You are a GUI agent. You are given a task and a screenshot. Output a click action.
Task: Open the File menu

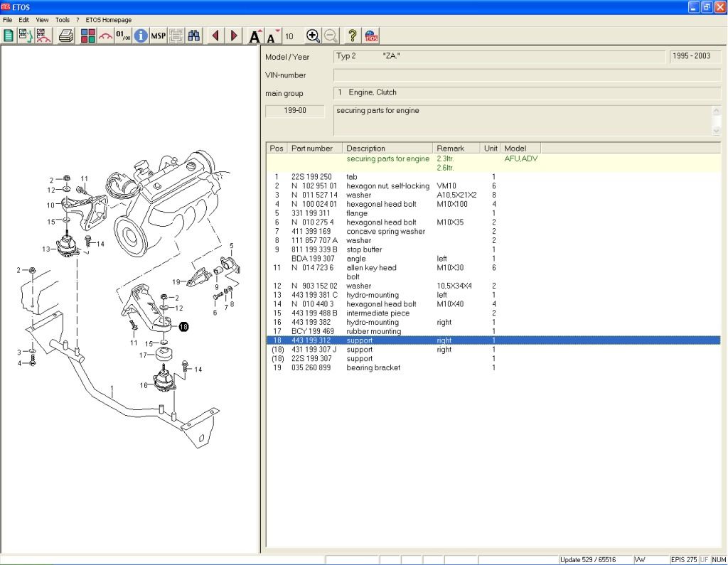(7, 20)
